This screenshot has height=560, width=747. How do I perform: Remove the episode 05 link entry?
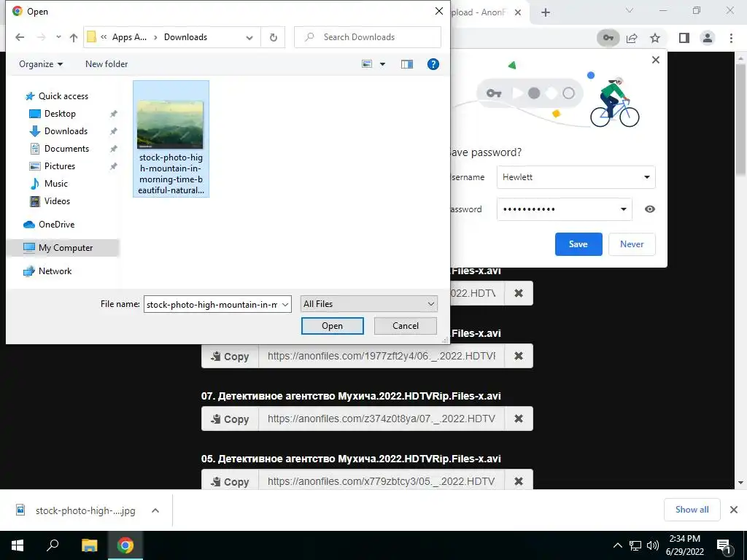519,481
